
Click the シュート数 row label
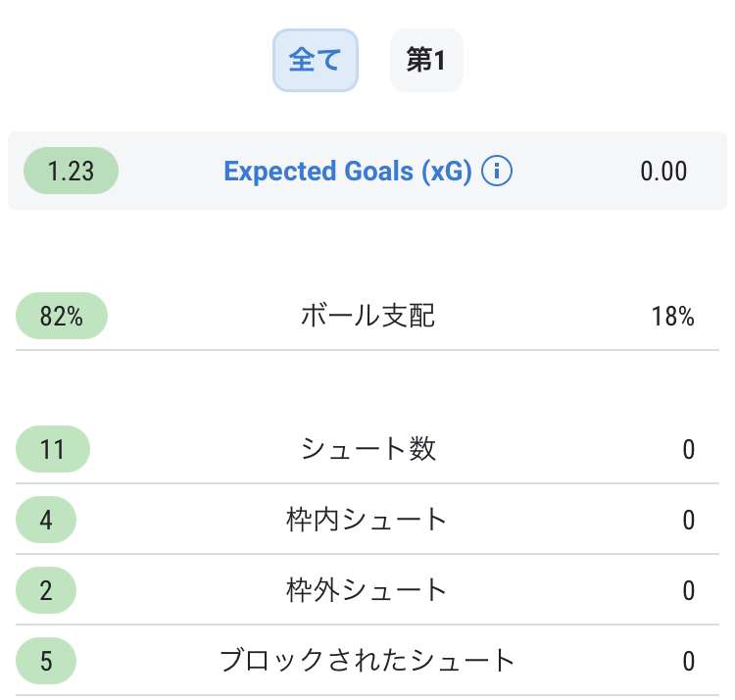(x=367, y=450)
